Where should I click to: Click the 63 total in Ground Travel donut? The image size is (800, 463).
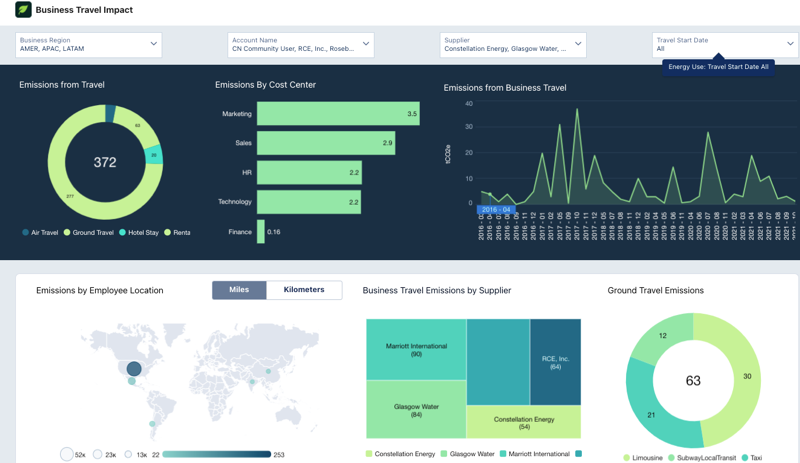tap(693, 380)
